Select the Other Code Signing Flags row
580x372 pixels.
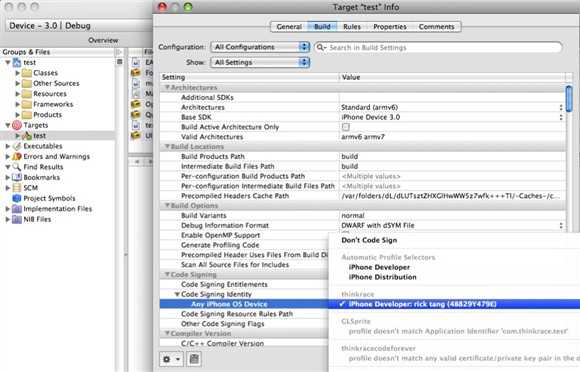click(x=244, y=324)
